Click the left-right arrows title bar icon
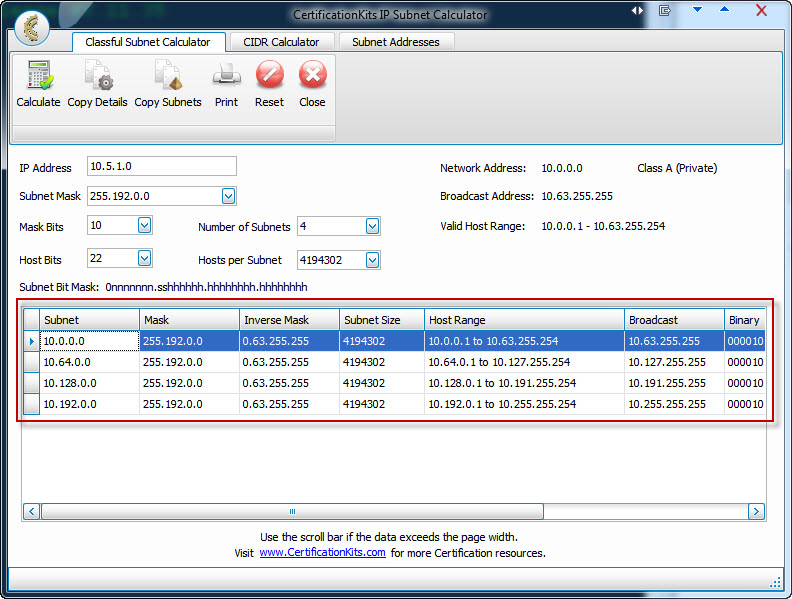The width and height of the screenshot is (792, 599). [637, 10]
